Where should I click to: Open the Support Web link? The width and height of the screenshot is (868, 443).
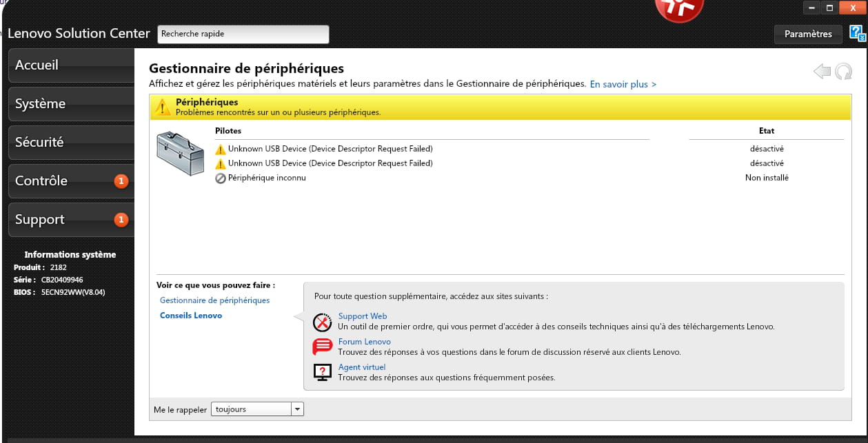363,316
